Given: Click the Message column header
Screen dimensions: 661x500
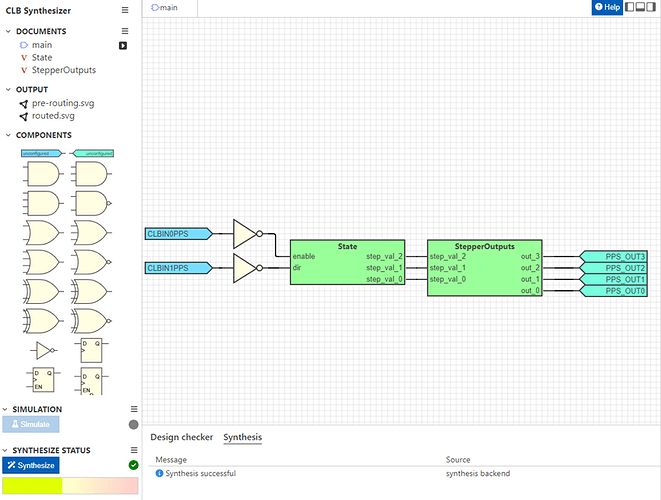Looking at the screenshot, I should point(171,460).
